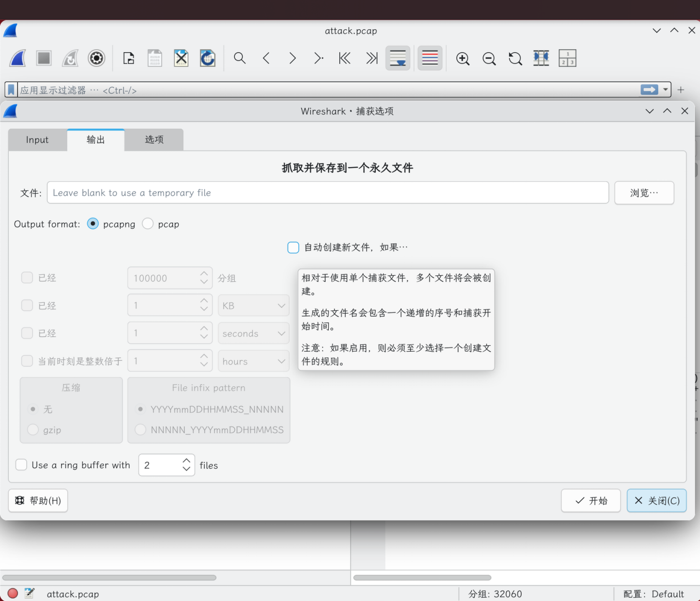Switch to the Input tab
Image resolution: width=700 pixels, height=601 pixels.
pos(38,140)
